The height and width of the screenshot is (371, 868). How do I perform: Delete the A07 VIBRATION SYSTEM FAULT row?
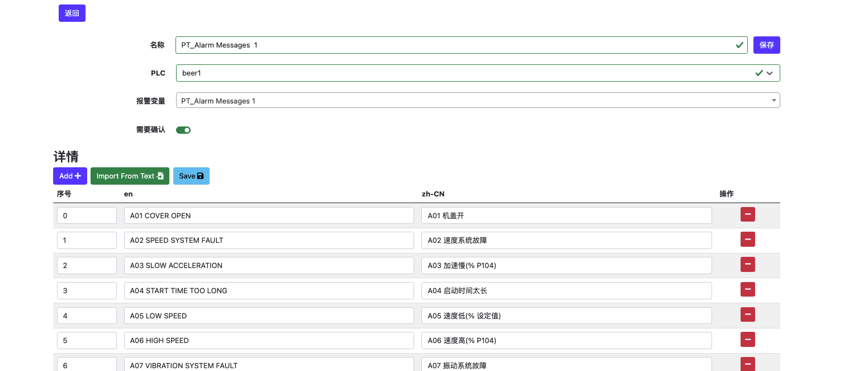747,364
